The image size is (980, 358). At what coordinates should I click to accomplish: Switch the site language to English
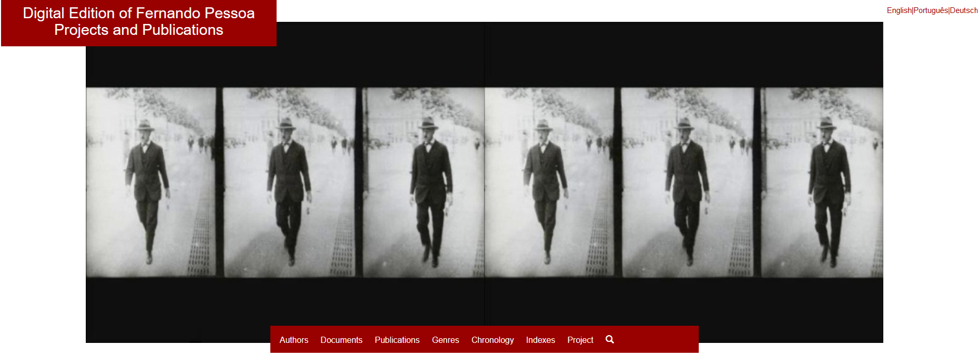point(899,10)
